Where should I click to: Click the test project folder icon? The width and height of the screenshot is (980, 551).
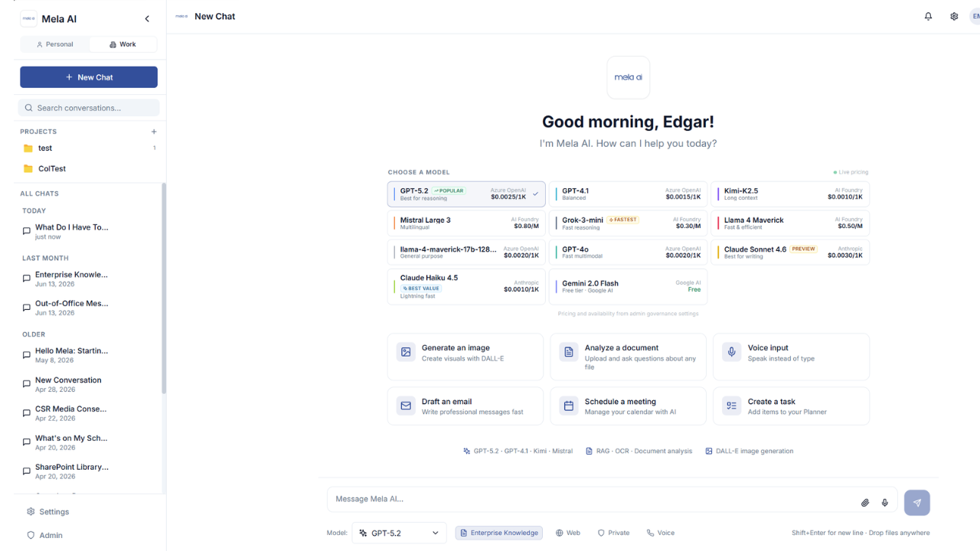click(x=28, y=148)
